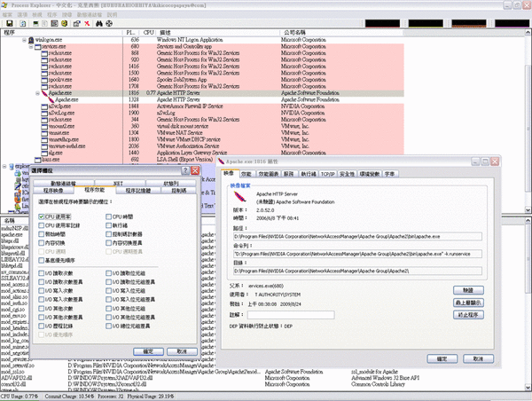Check the 控制碼計數器 checkbox
The height and width of the screenshot is (401, 532).
[108, 234]
